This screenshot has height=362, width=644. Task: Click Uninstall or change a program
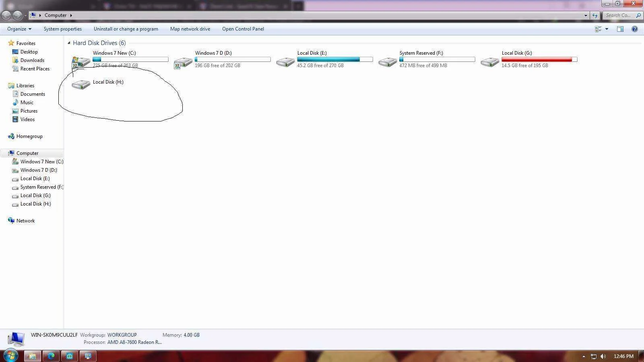[126, 29]
